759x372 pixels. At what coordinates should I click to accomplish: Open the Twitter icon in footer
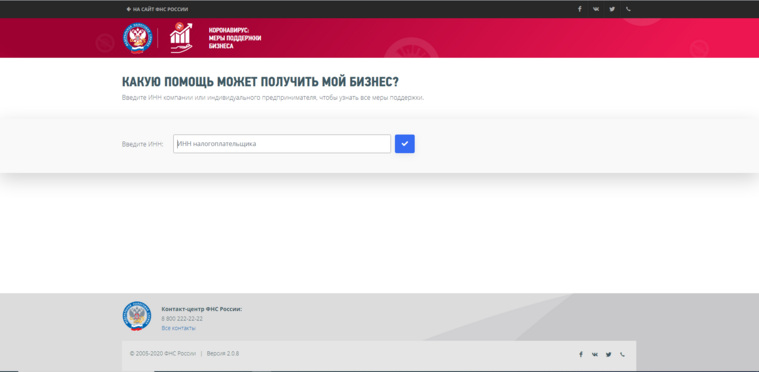(x=608, y=354)
